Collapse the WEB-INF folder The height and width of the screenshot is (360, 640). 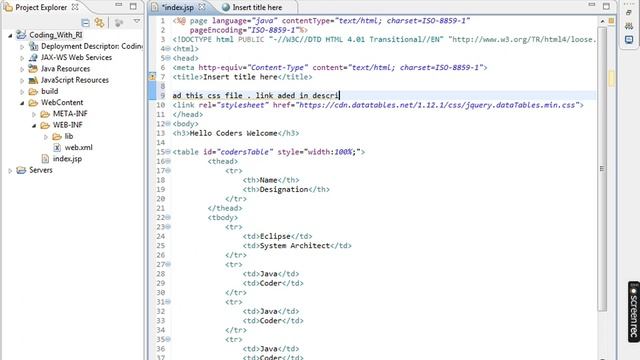click(x=34, y=126)
